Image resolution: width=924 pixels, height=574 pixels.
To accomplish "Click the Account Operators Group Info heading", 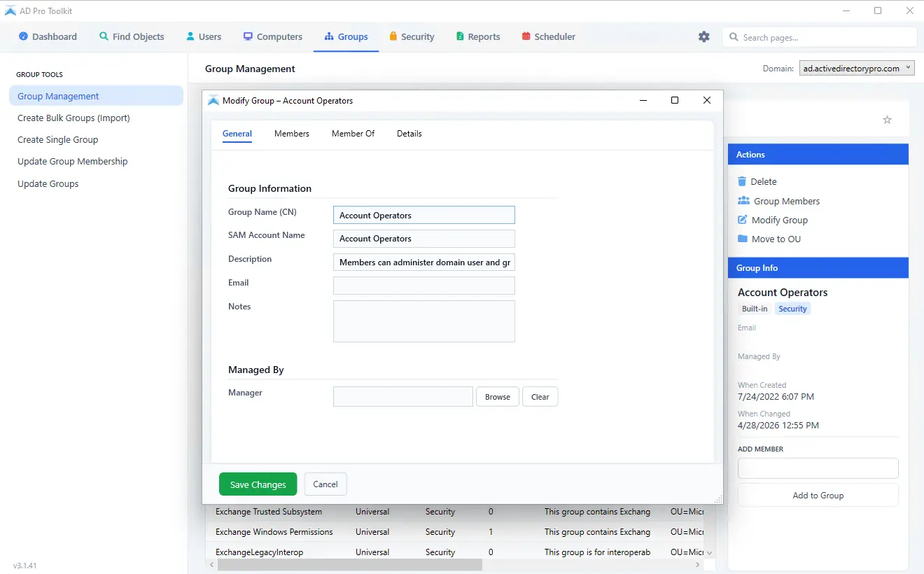I will tap(783, 293).
